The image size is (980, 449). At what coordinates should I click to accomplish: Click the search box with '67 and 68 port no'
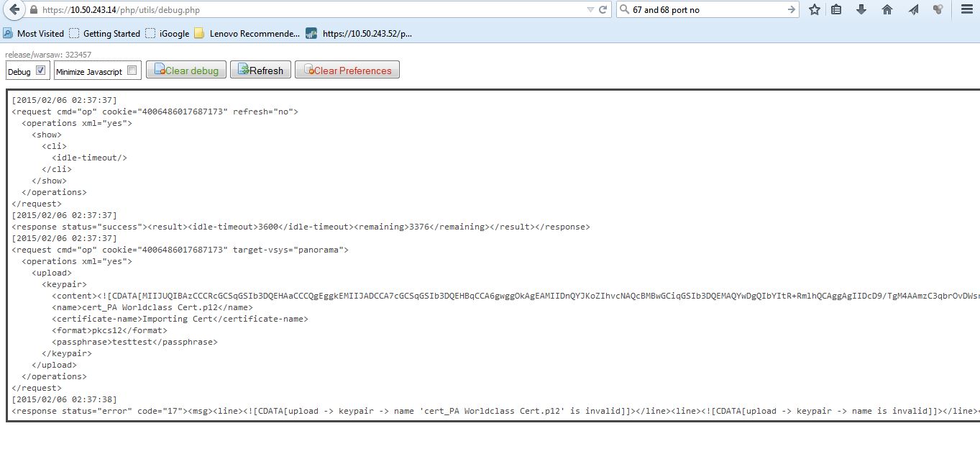tap(708, 10)
